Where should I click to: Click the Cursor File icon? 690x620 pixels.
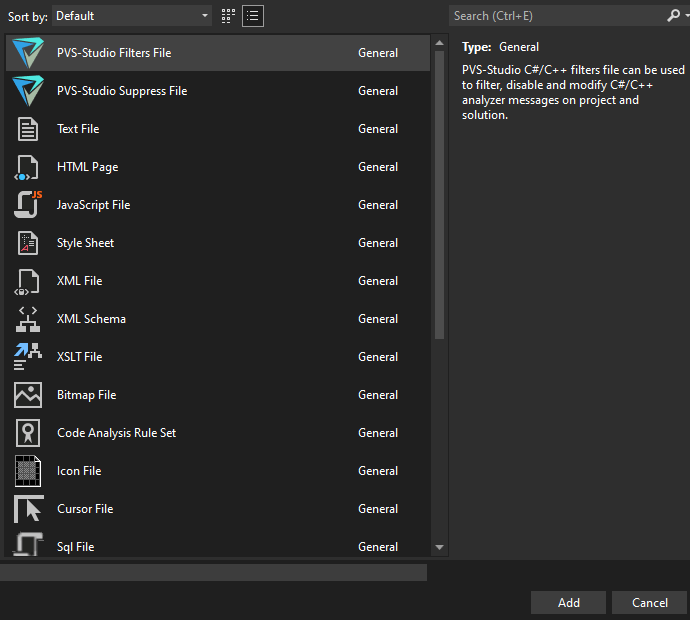[x=28, y=509]
